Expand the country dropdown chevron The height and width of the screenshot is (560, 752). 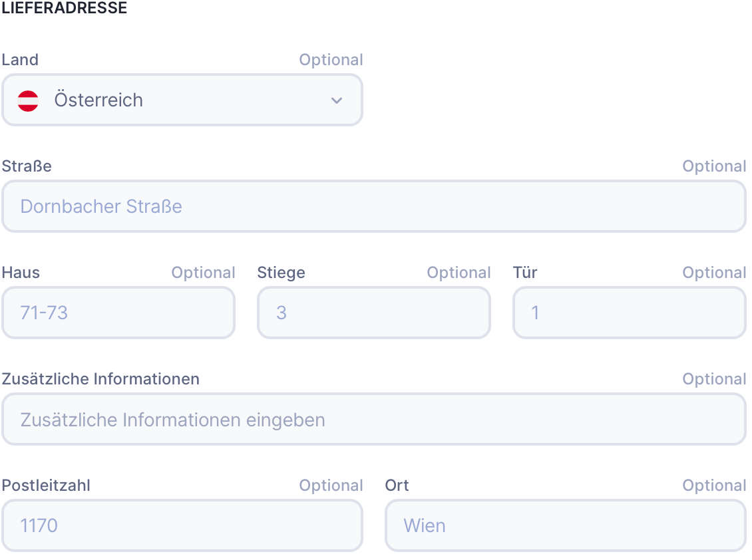click(x=337, y=100)
